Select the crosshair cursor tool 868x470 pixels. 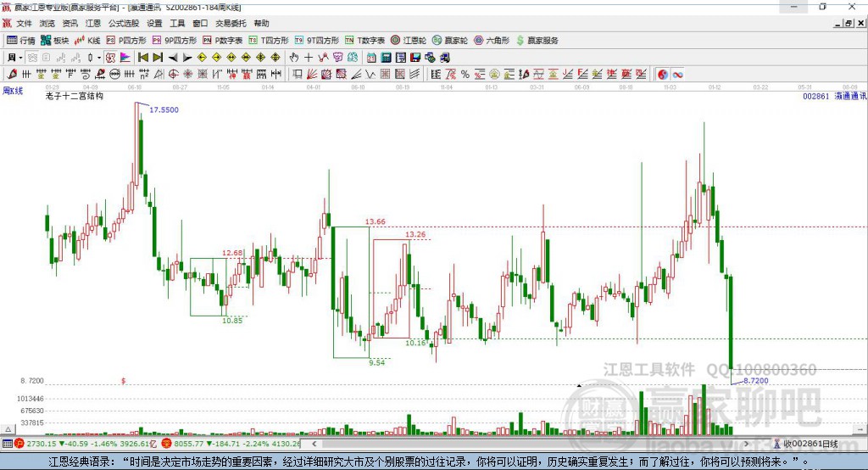click(x=309, y=58)
